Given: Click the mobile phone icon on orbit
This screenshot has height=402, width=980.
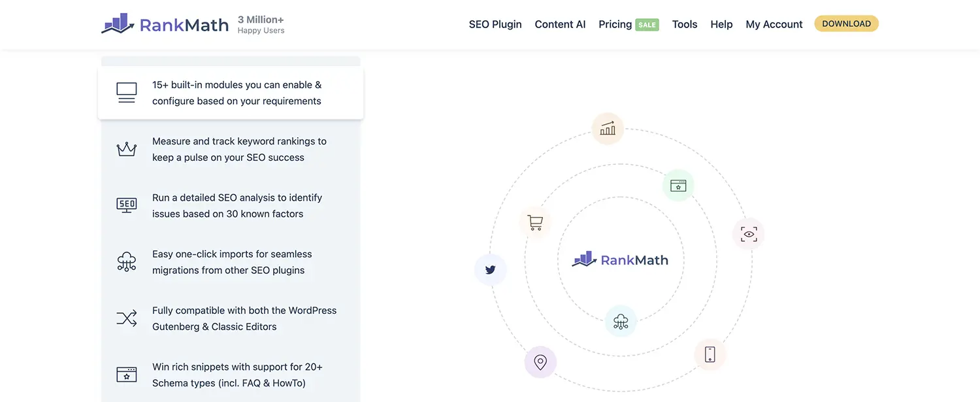Looking at the screenshot, I should [710, 354].
